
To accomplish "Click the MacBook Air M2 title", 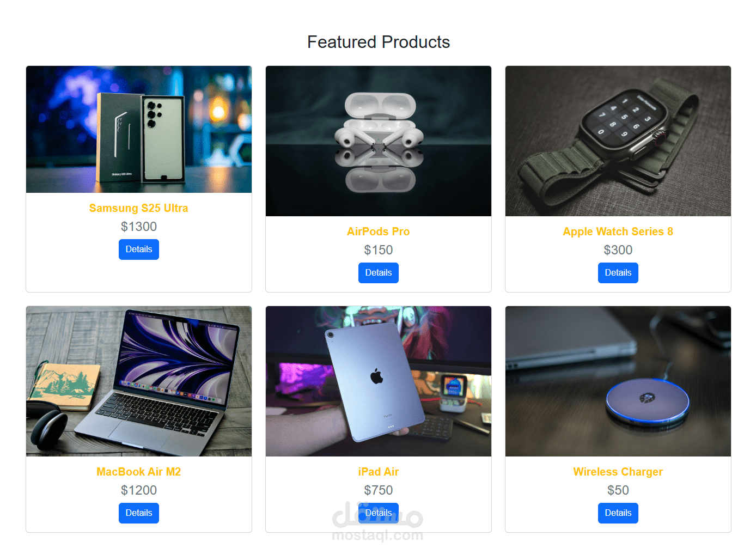I will coord(139,472).
